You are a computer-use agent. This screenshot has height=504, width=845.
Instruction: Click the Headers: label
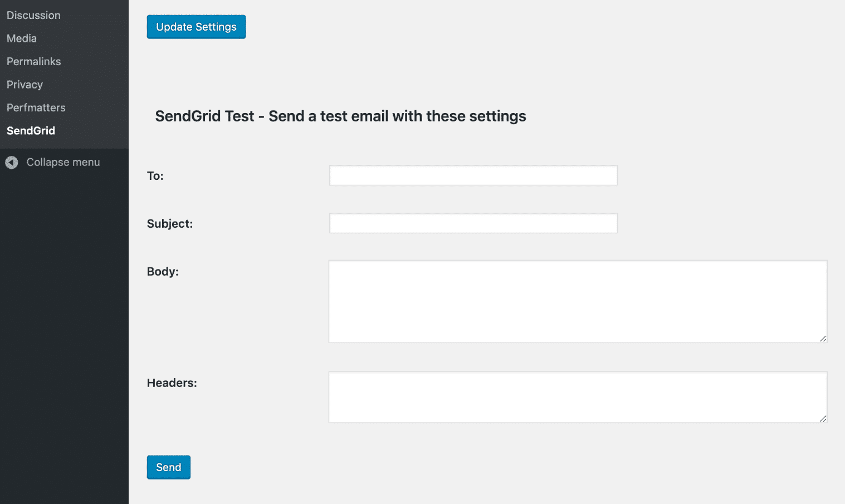tap(172, 383)
